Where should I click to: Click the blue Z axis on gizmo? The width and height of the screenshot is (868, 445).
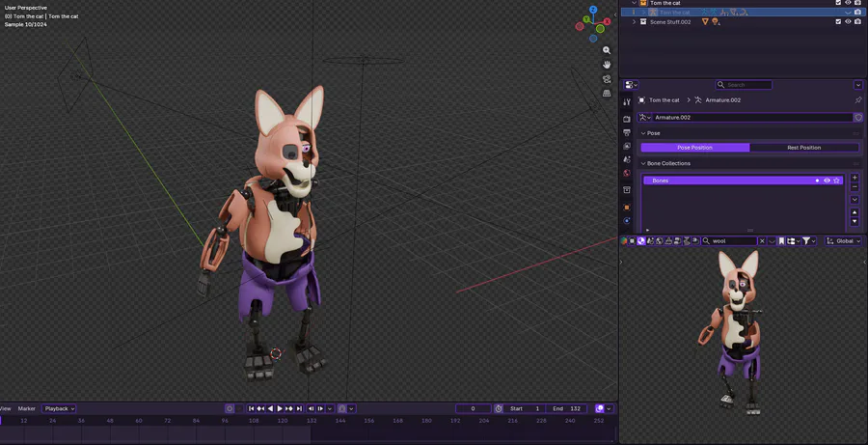click(593, 10)
